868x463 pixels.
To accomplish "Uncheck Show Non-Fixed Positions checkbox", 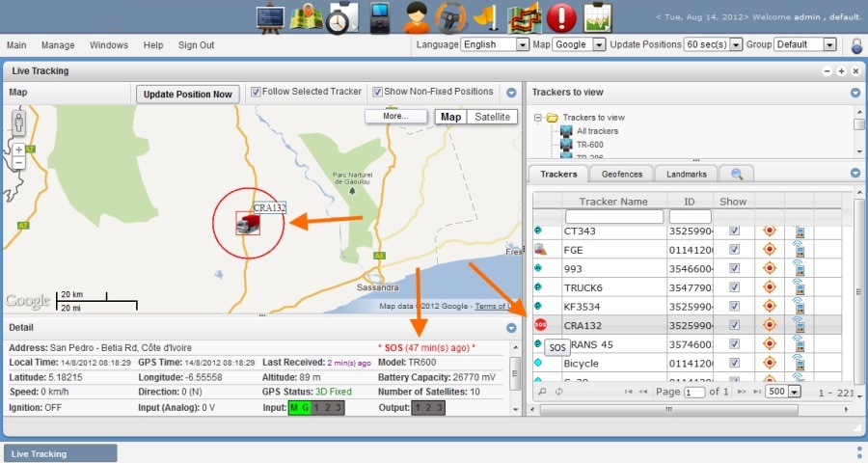I will 378,93.
